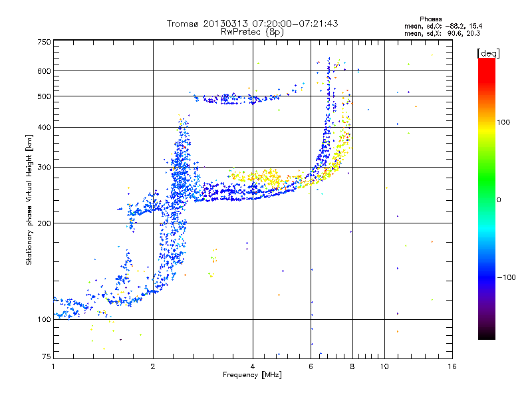Click the x-axis tick label '16'
Viewport: 532px width, 399px height.
452,366
